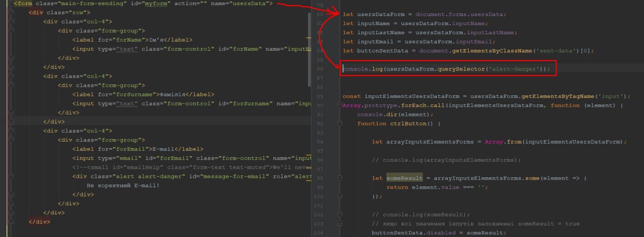Click class="main-form-sending" in the form tag

click(x=80, y=4)
